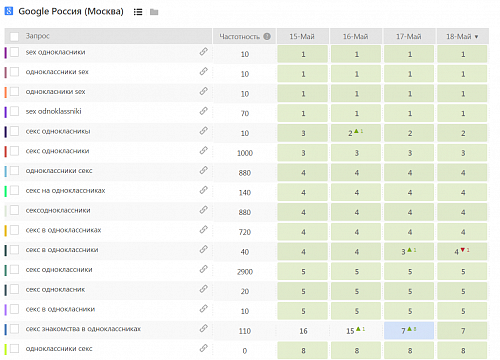
Task: Click the blue highlighted position cell showing 7 on 17-Май
Action: [x=409, y=331]
